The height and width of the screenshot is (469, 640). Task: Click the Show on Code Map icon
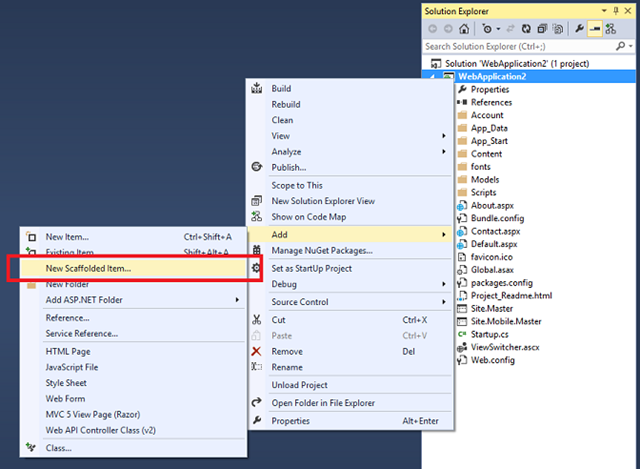[x=257, y=217]
